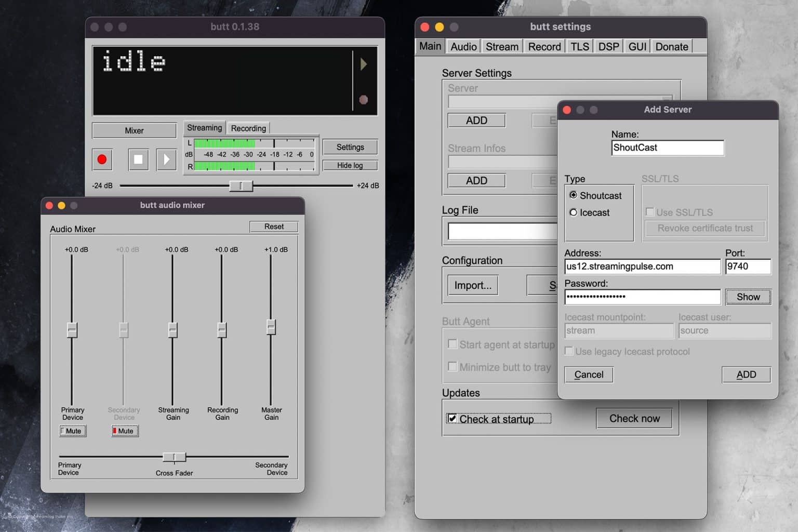
Task: Reset the audio mixer levels
Action: (x=274, y=227)
